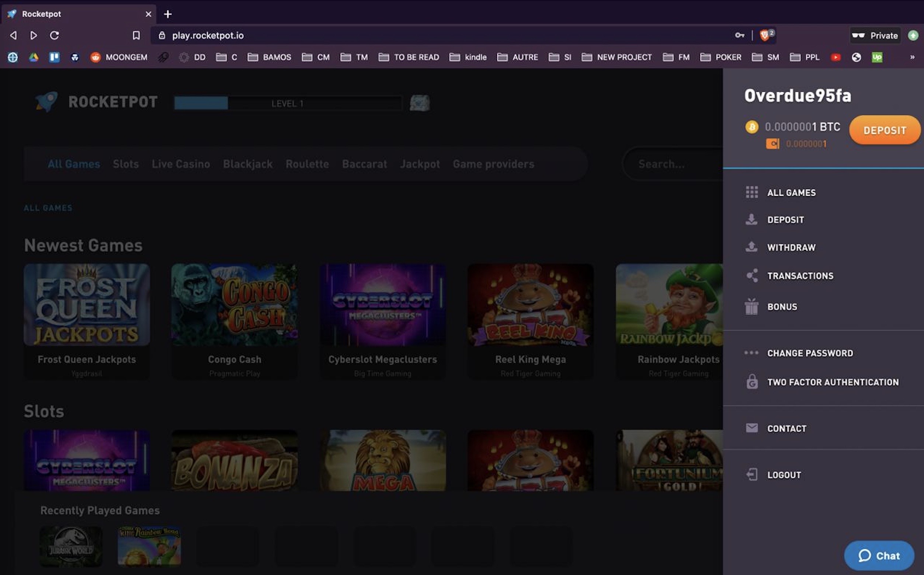
Task: Click the Logout icon
Action: (x=751, y=475)
